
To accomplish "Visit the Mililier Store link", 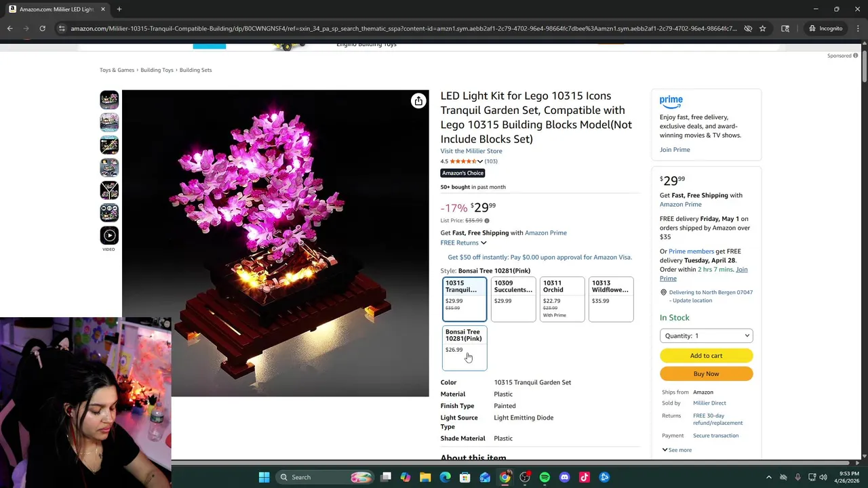I will [471, 151].
